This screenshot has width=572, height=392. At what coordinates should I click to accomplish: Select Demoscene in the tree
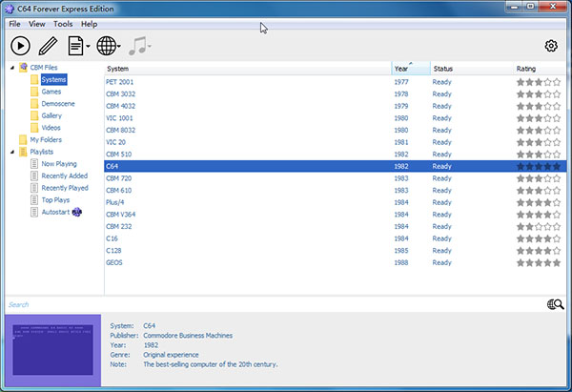point(58,104)
